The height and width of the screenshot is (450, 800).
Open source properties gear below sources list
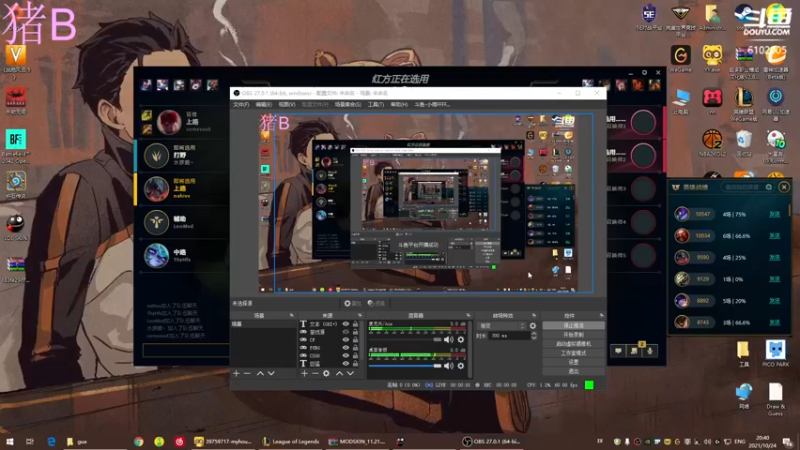pyautogui.click(x=327, y=373)
